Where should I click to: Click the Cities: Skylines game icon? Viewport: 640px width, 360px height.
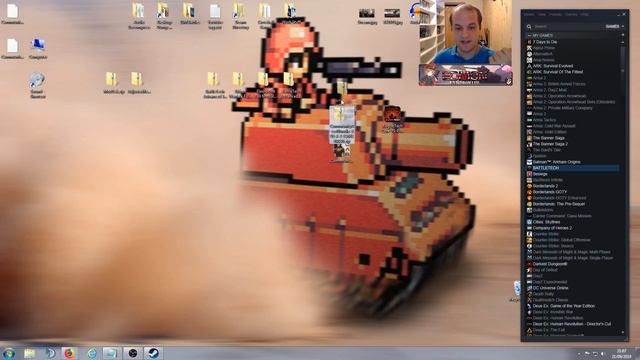coord(529,222)
